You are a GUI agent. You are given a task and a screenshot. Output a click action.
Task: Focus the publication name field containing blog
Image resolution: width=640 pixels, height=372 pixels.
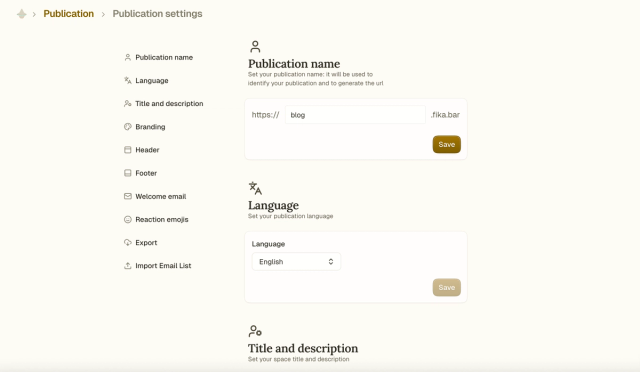355,115
